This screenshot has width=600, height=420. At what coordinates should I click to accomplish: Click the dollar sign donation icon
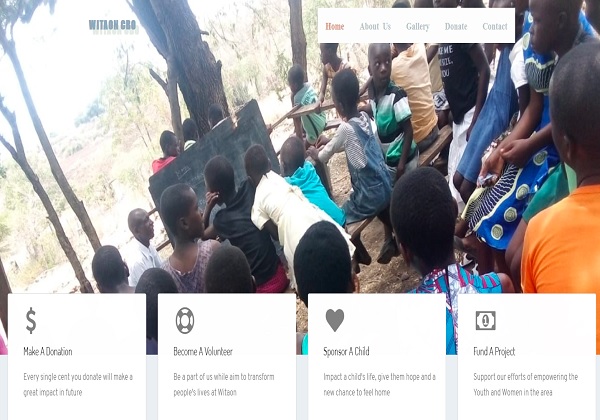31,321
